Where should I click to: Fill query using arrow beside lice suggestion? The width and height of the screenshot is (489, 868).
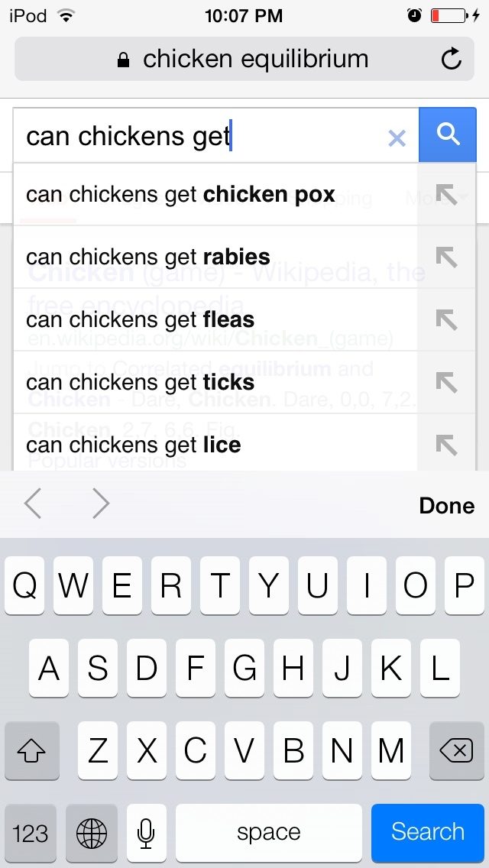tap(446, 445)
